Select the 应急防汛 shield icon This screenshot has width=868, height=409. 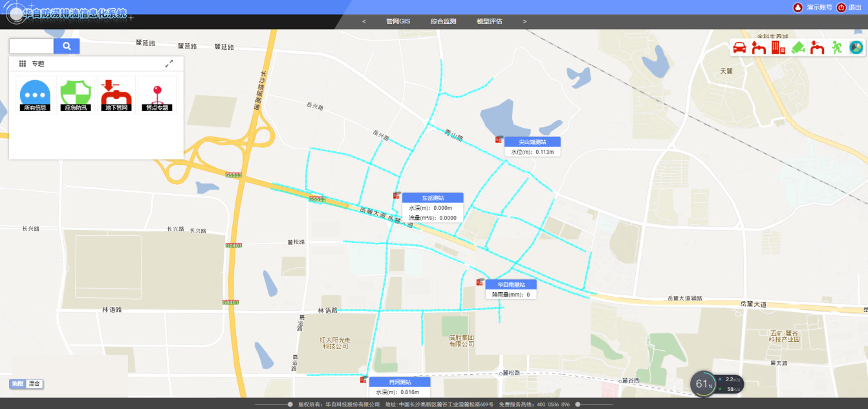pos(76,95)
